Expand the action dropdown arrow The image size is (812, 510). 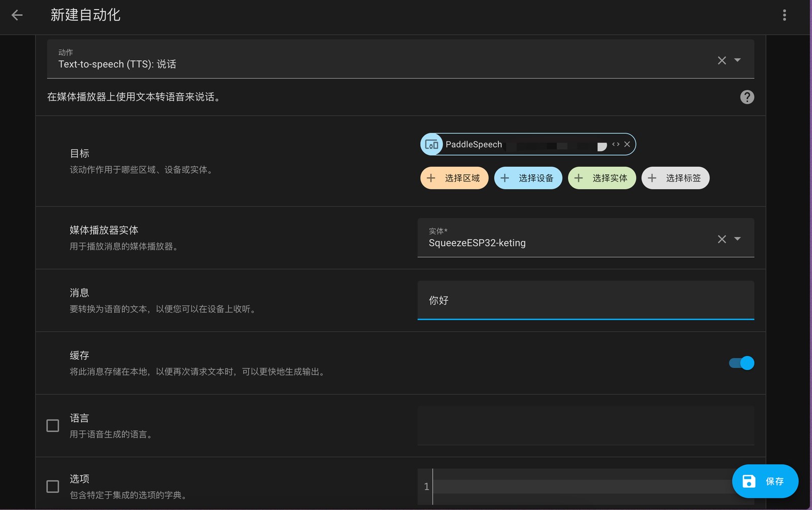(x=737, y=60)
